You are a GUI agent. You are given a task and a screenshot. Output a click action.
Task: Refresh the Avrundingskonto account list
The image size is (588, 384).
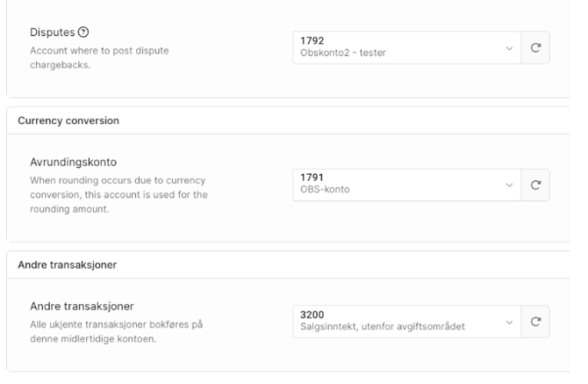coord(535,184)
